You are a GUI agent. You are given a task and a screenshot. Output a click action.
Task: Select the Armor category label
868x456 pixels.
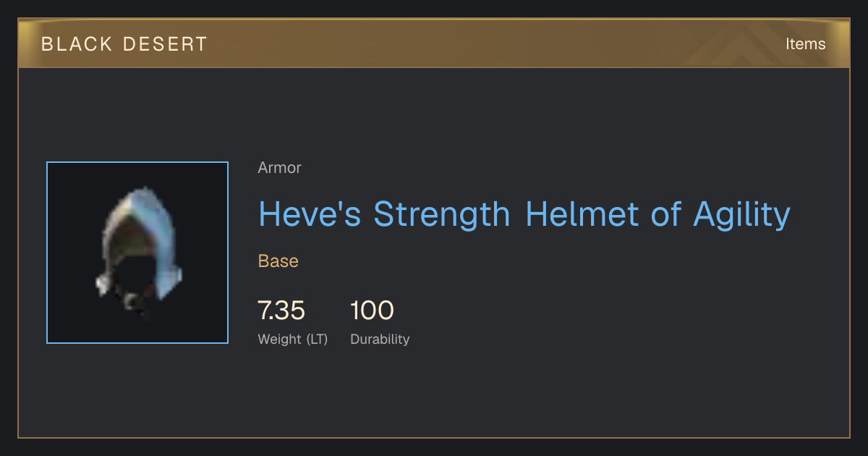[279, 168]
